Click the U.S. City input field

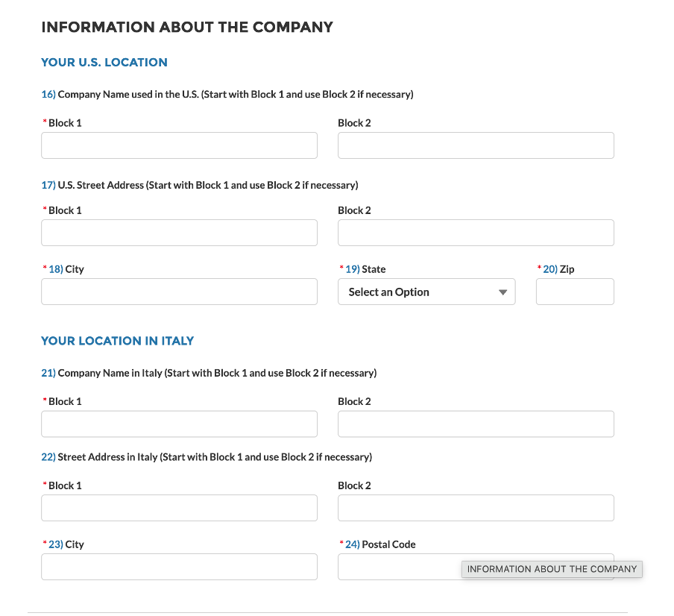[x=179, y=292]
